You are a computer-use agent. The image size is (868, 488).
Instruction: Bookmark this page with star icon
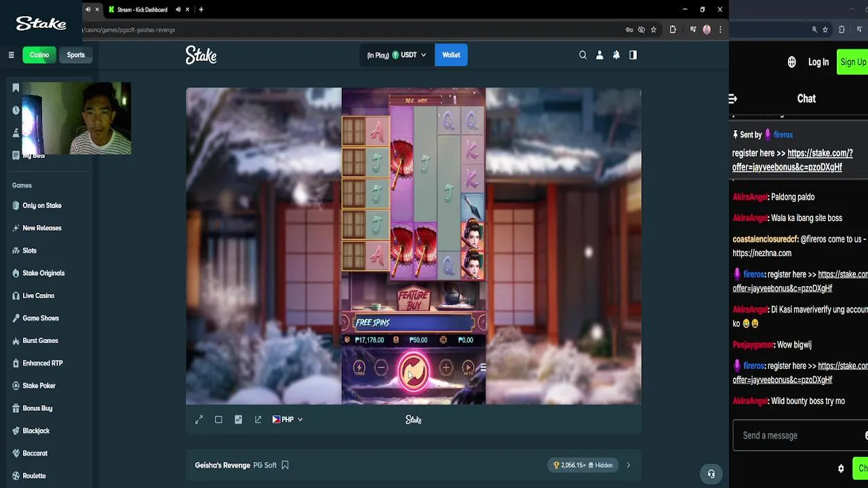tap(654, 30)
